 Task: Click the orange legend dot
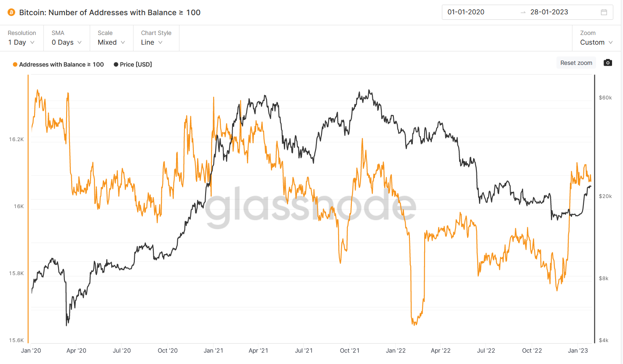click(15, 64)
